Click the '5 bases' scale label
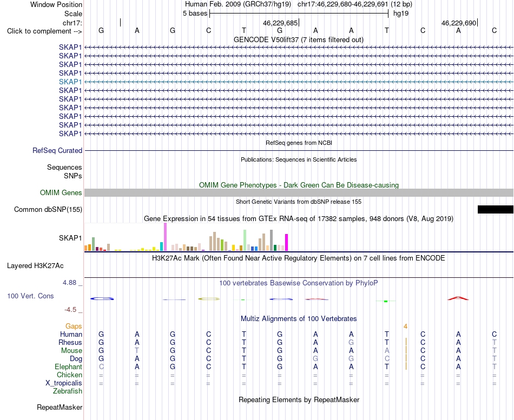Image resolution: width=514 pixels, height=420 pixels. pyautogui.click(x=195, y=14)
